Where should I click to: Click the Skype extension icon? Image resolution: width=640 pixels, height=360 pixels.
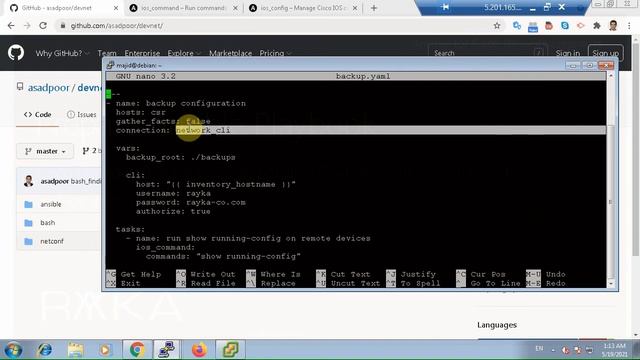click(x=565, y=26)
